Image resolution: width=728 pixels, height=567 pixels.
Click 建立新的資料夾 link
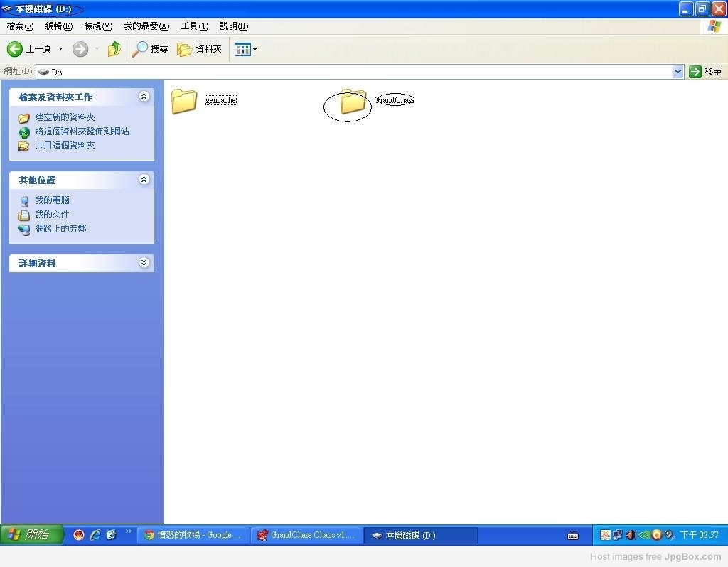pyautogui.click(x=65, y=117)
